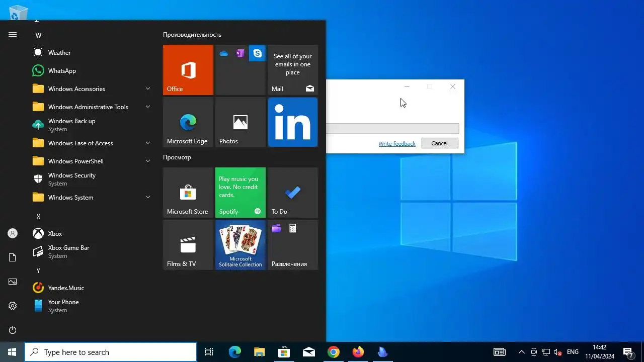The height and width of the screenshot is (362, 644).
Task: Open Microsoft Store from taskbar
Action: pyautogui.click(x=284, y=352)
